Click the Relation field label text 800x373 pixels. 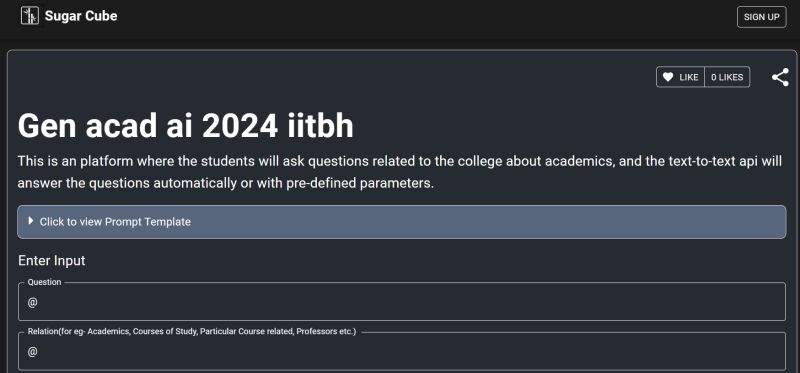(192, 332)
